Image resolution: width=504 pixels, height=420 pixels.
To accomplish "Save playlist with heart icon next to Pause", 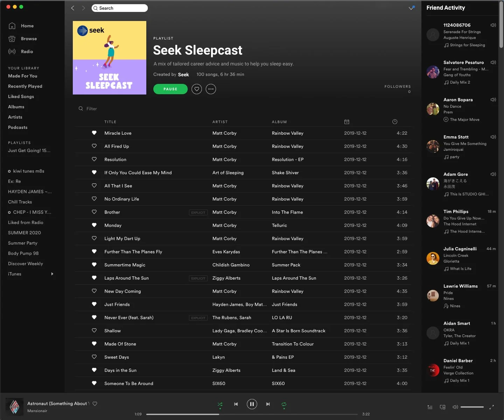I will point(197,89).
